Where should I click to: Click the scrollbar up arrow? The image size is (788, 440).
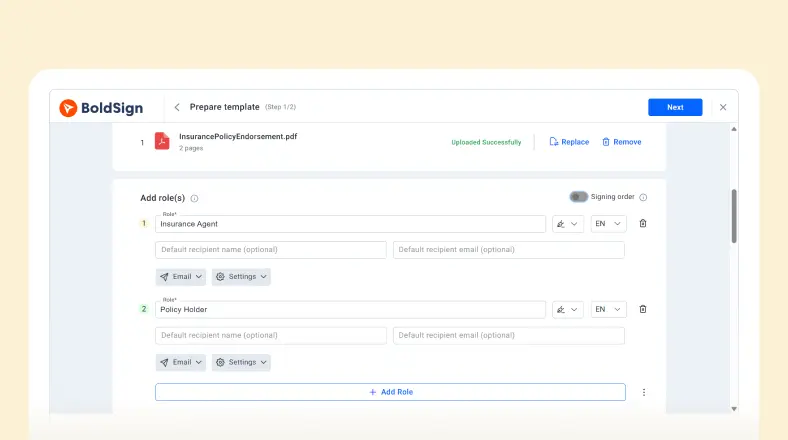pos(734,129)
